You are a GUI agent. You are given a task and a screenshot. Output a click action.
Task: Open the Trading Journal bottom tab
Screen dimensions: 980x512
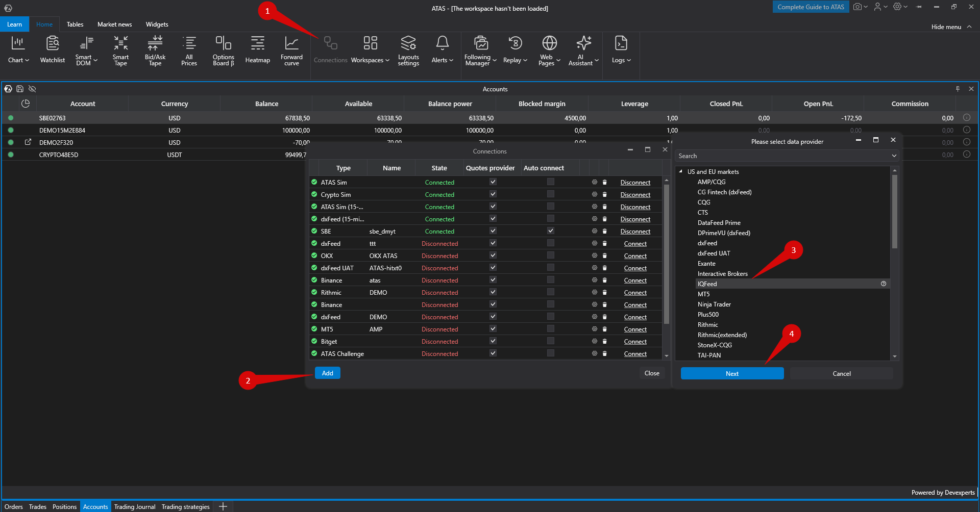135,506
